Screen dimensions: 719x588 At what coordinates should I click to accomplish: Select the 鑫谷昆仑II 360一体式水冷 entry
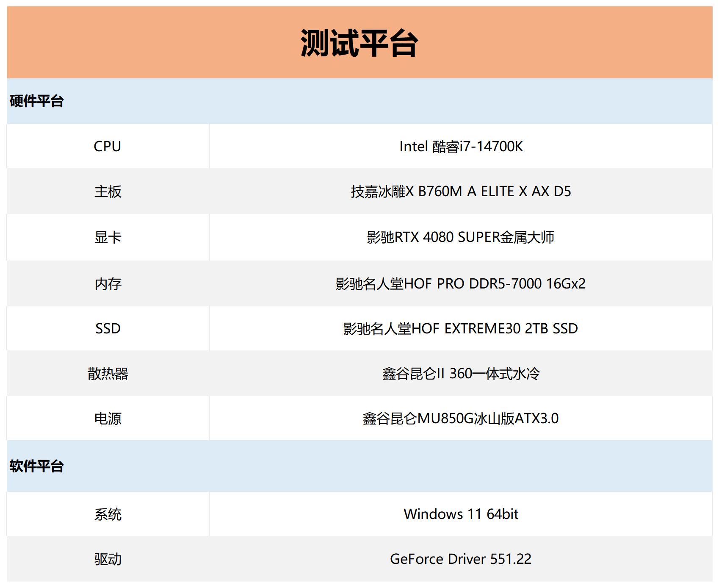[x=464, y=374]
